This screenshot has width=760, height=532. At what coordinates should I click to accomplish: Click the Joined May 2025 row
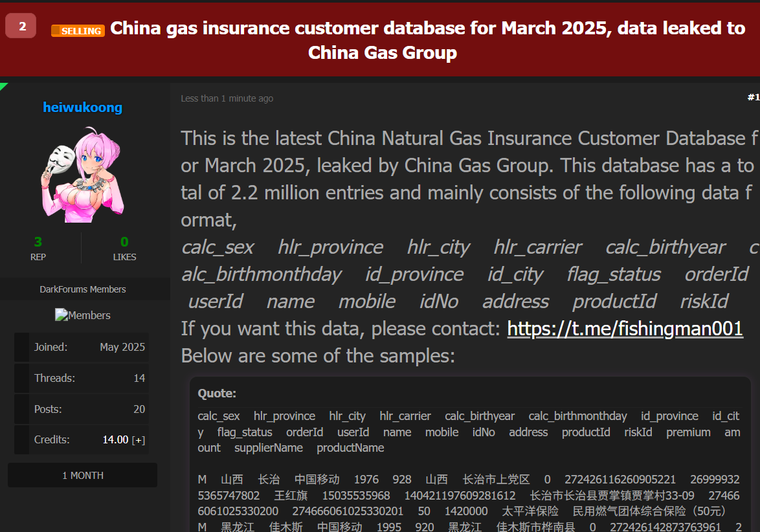click(82, 348)
